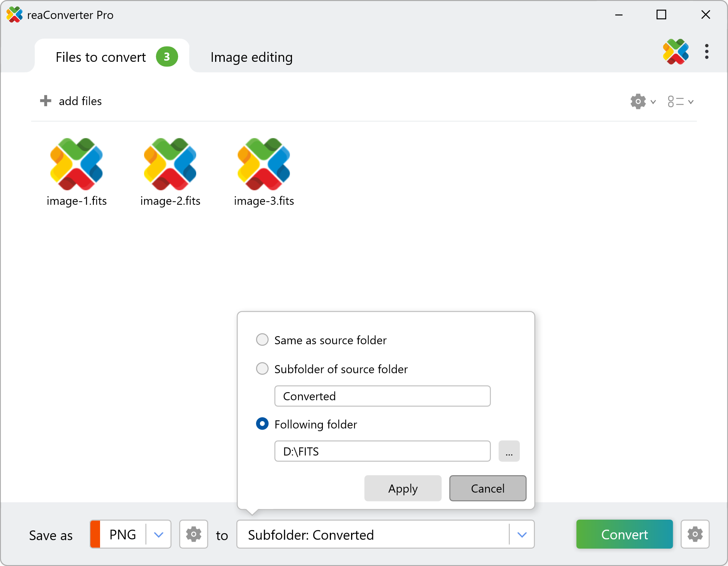
Task: Click the green Convert button
Action: pyautogui.click(x=624, y=534)
